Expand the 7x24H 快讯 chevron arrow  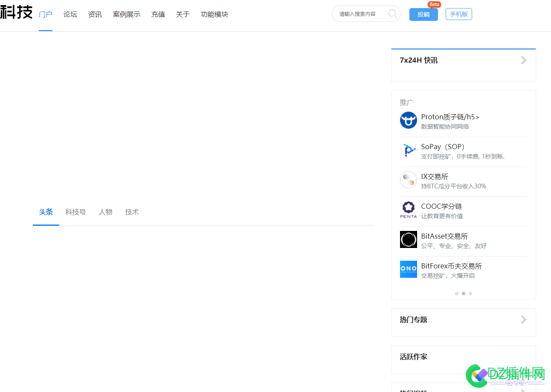pos(524,61)
